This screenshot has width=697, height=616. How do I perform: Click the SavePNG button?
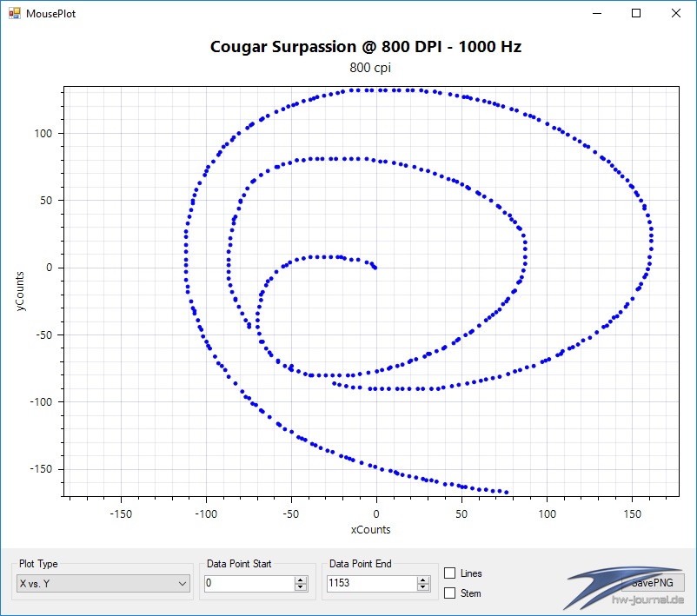[x=652, y=583]
